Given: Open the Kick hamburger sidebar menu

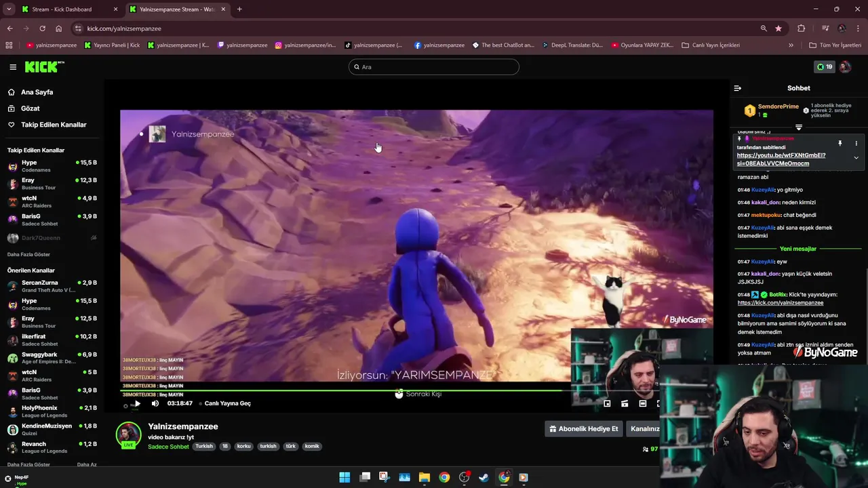Looking at the screenshot, I should point(13,67).
